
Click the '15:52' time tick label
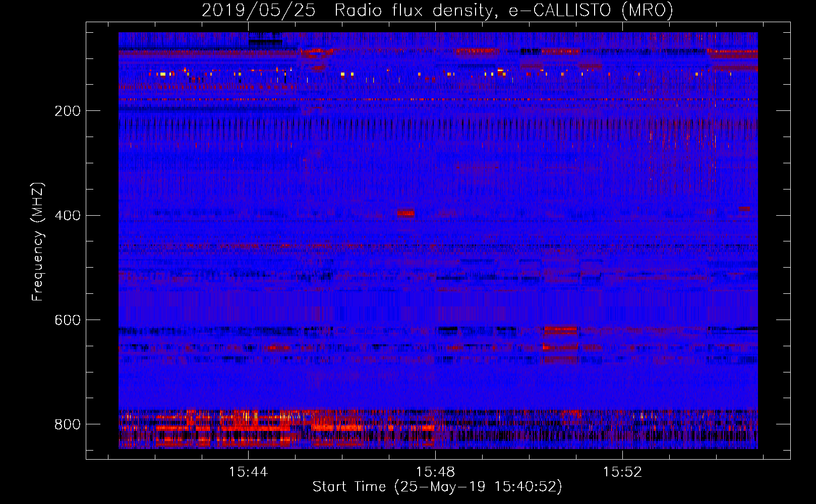coord(623,472)
